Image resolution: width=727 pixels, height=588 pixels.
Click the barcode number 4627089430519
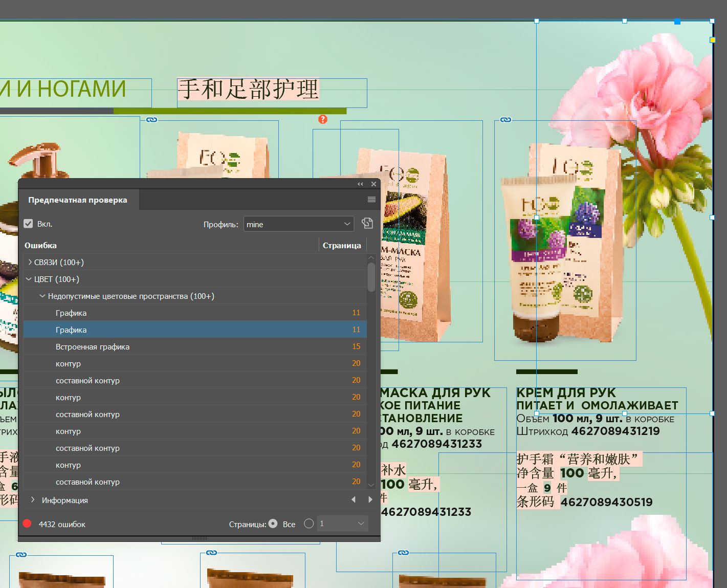607,502
